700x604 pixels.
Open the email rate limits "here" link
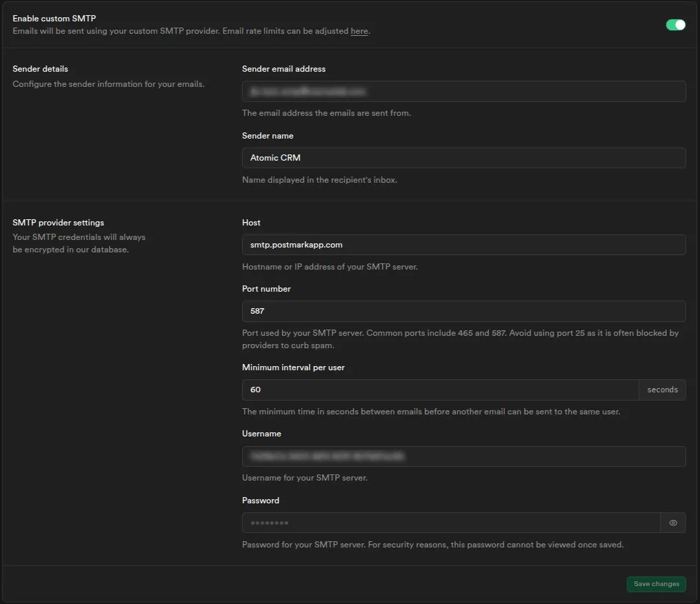click(359, 31)
